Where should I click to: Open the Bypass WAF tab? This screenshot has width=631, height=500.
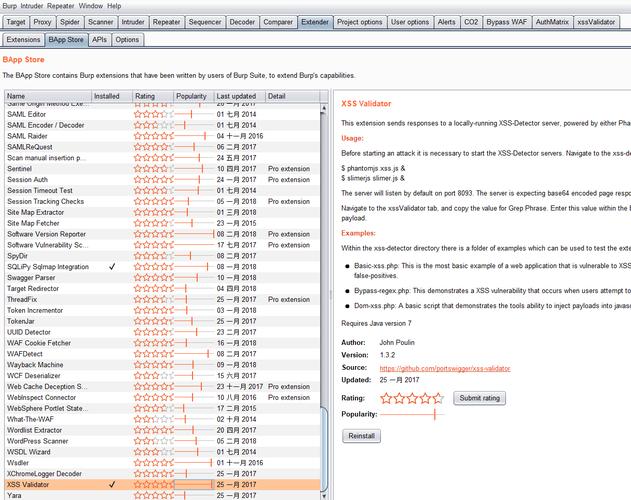[507, 22]
